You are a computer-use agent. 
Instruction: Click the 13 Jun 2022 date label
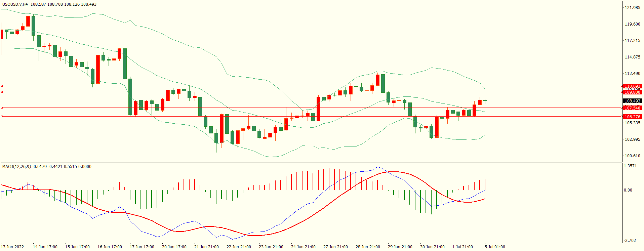click(x=12, y=247)
